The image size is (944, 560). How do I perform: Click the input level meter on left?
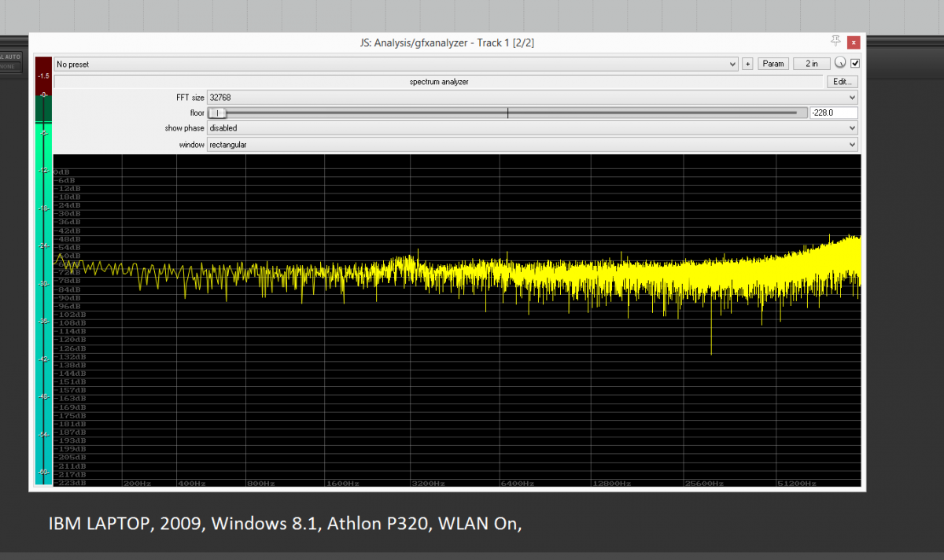click(x=44, y=315)
